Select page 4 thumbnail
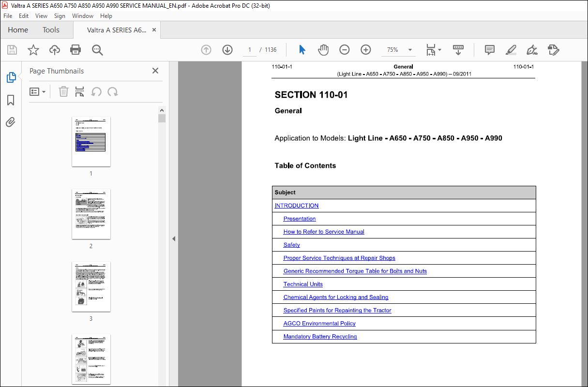The image size is (588, 387). tap(91, 359)
